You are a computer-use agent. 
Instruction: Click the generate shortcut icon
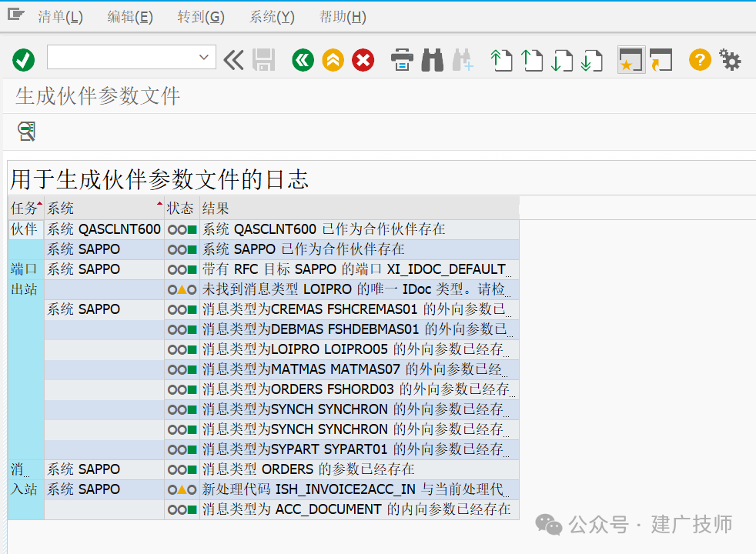[x=661, y=60]
